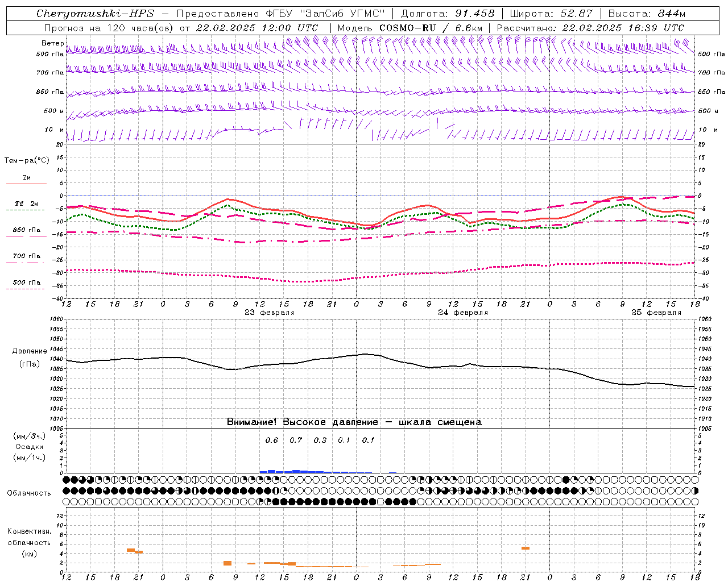Click the 0.3 precipitation value
The height and width of the screenshot is (582, 728).
(320, 440)
